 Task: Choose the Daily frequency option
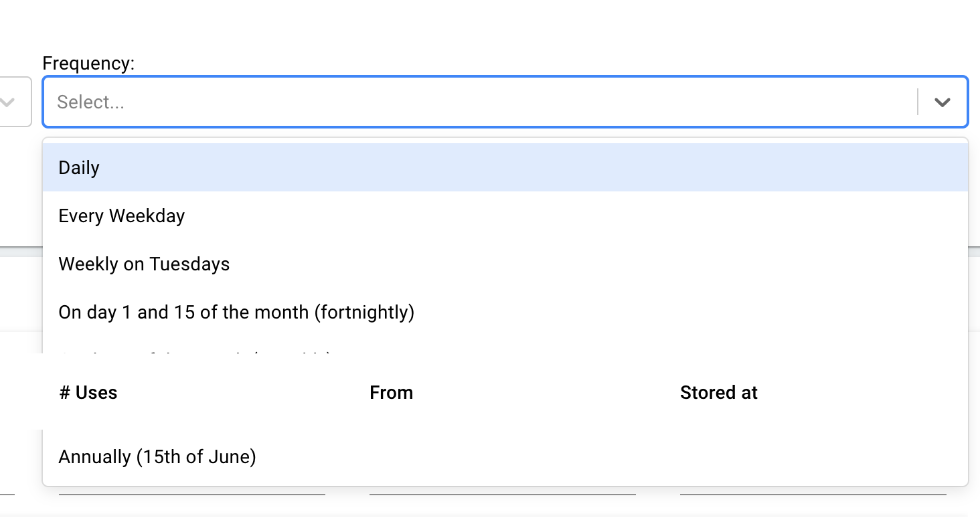(505, 167)
